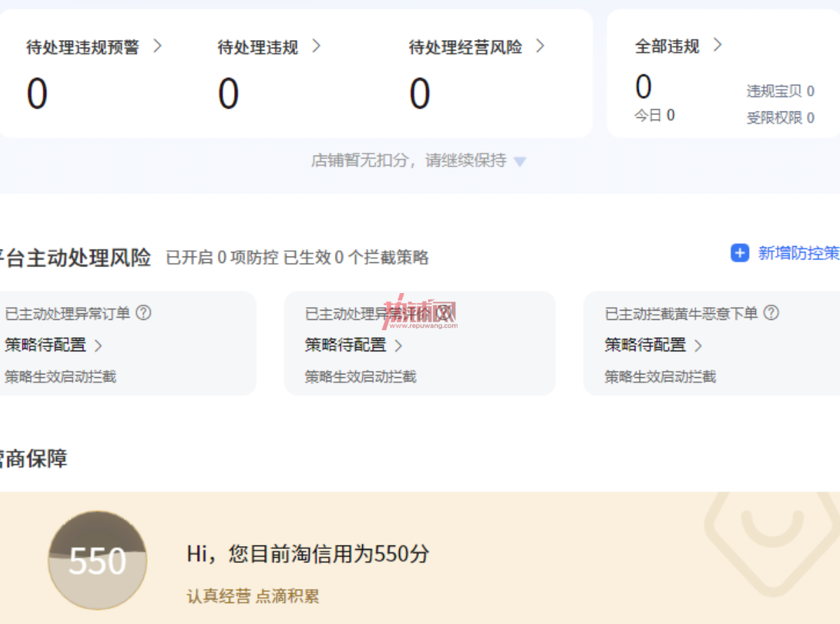840x624 pixels.
Task: Click the 550 credit score circle badge
Action: click(97, 560)
